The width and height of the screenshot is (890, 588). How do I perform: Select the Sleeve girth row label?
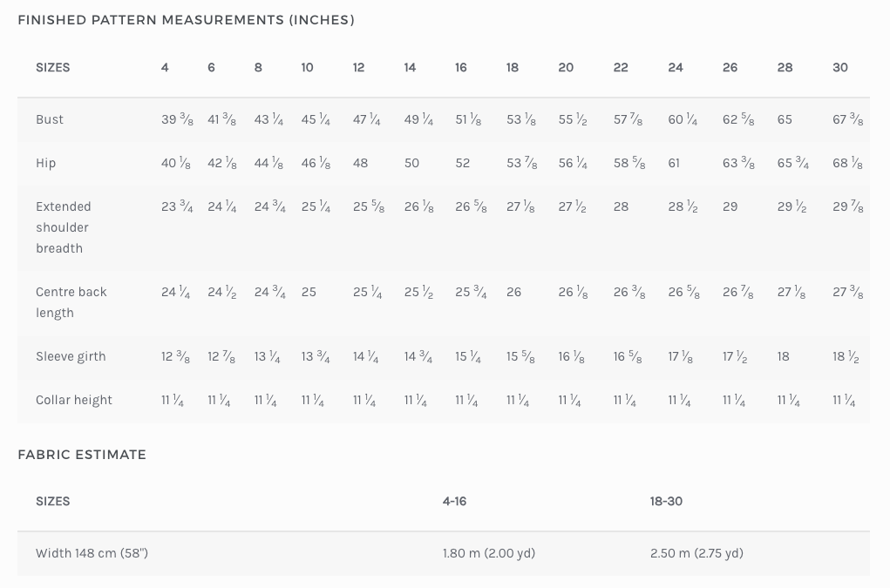coord(71,356)
